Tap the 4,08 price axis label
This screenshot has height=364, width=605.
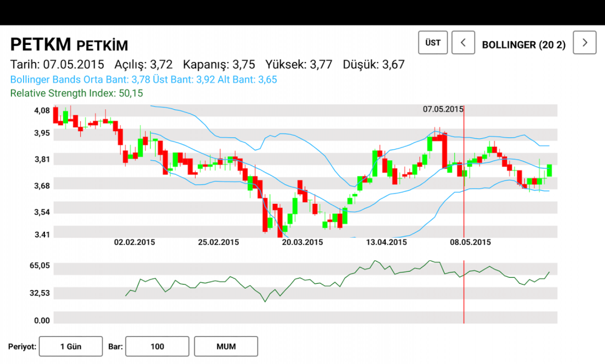pos(42,111)
